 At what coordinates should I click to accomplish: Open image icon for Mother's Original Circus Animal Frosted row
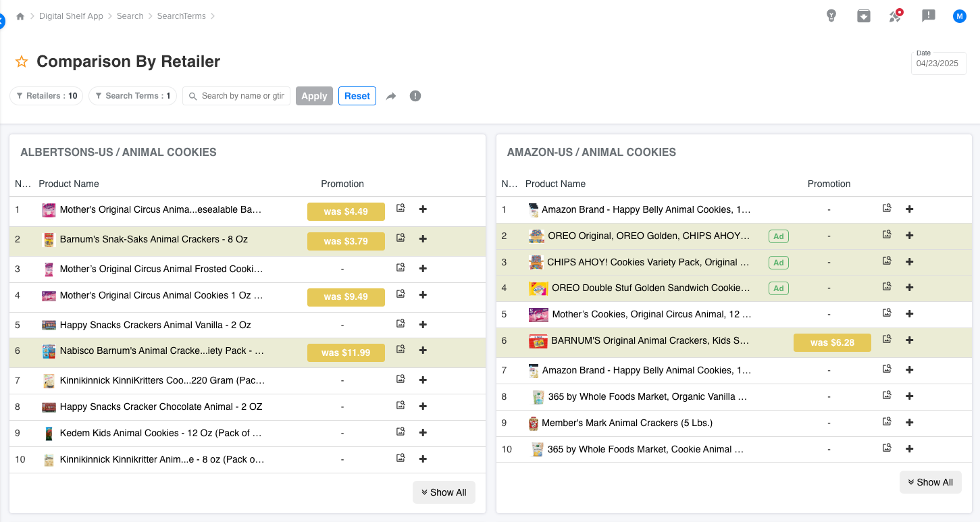point(401,267)
